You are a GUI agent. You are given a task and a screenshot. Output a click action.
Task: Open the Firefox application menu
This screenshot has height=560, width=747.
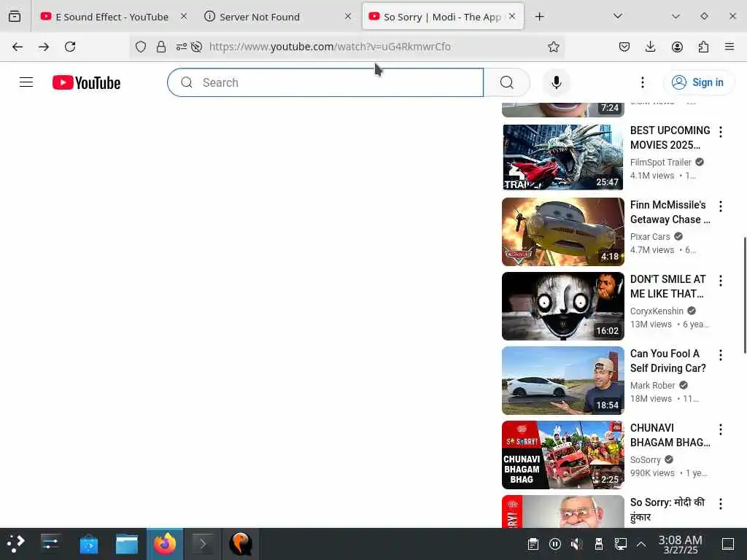click(x=729, y=47)
